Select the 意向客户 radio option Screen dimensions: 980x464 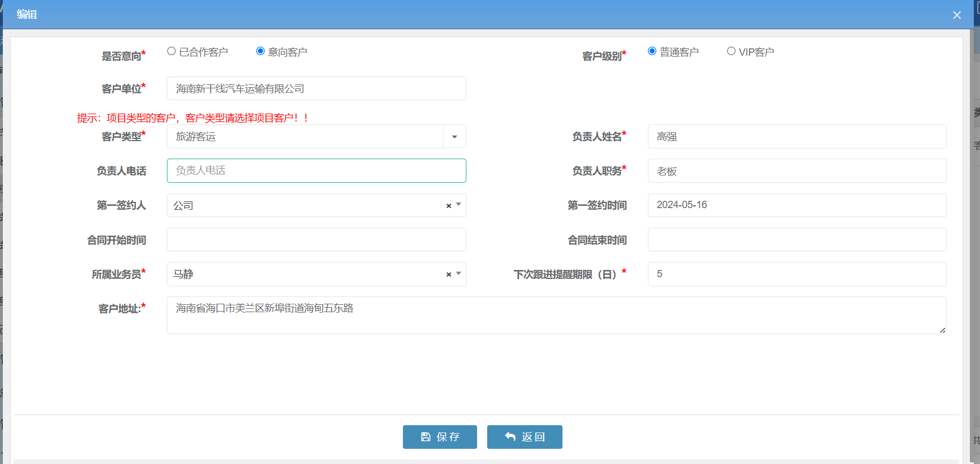pyautogui.click(x=261, y=51)
